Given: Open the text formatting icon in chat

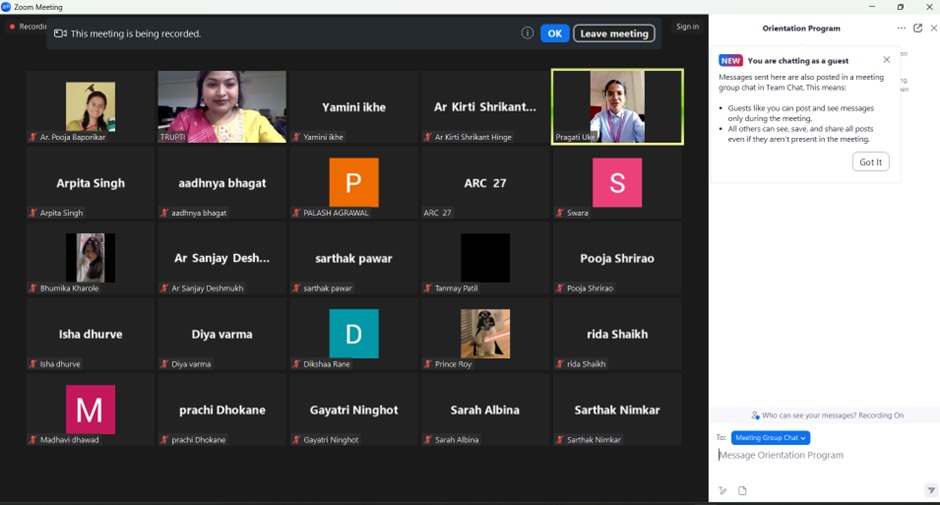Looking at the screenshot, I should [722, 490].
